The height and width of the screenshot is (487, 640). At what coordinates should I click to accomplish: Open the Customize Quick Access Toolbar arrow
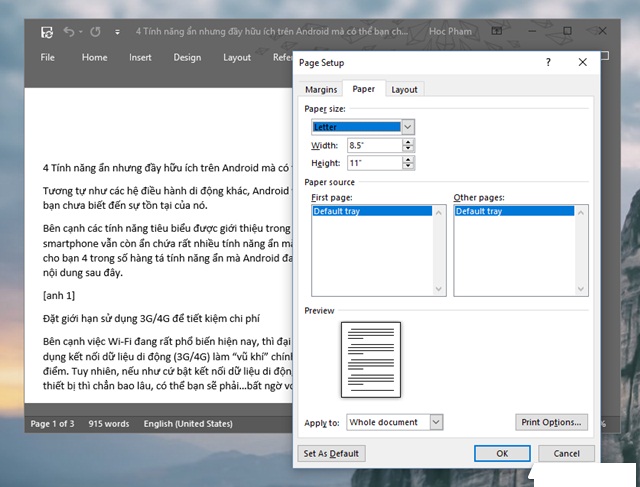point(119,32)
